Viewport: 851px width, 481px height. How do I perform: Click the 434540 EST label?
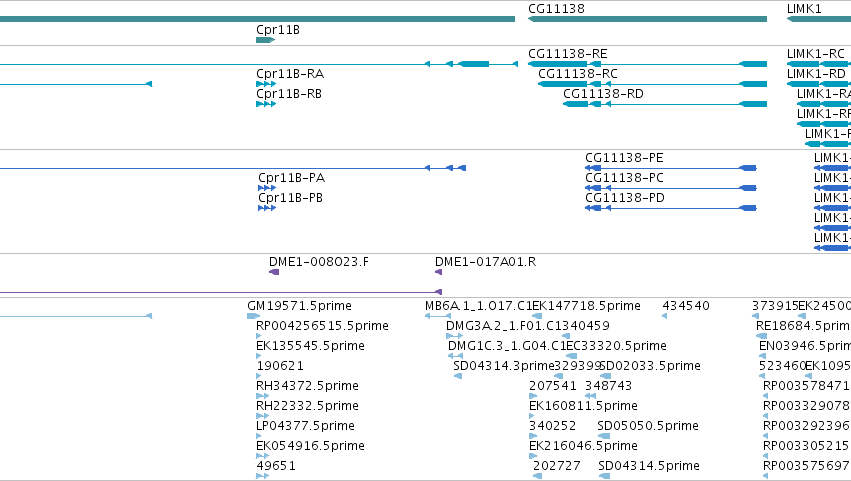point(686,306)
